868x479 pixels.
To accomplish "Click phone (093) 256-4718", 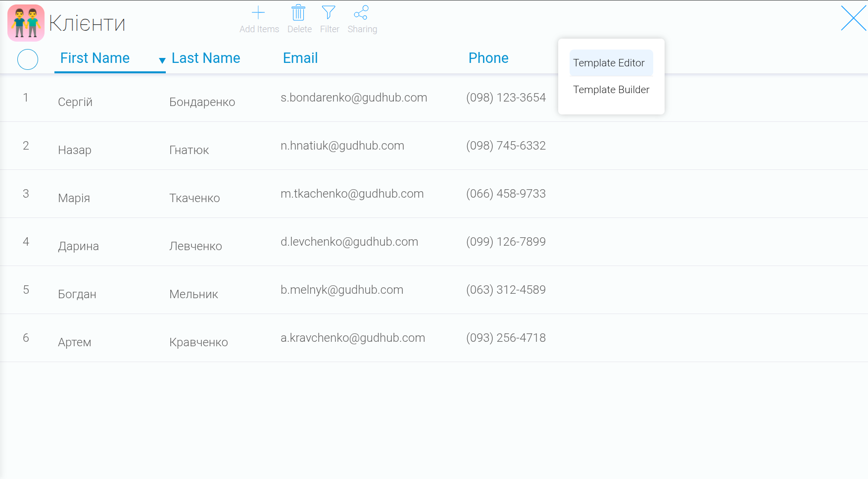I will tap(506, 338).
